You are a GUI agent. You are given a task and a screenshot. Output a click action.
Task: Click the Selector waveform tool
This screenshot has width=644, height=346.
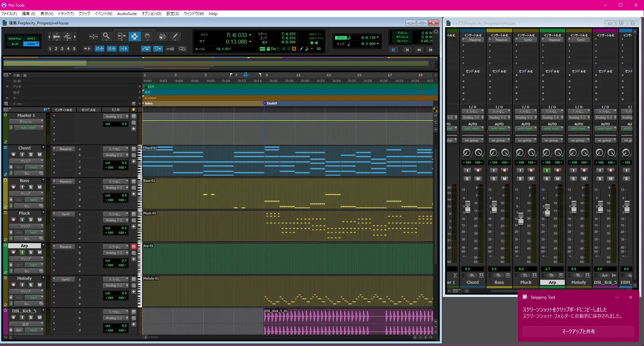point(134,36)
